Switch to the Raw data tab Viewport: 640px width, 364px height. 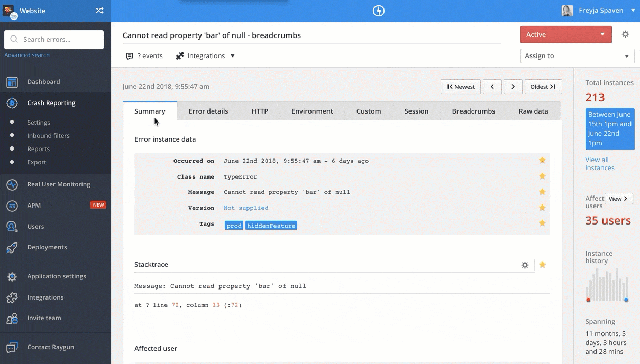(533, 111)
